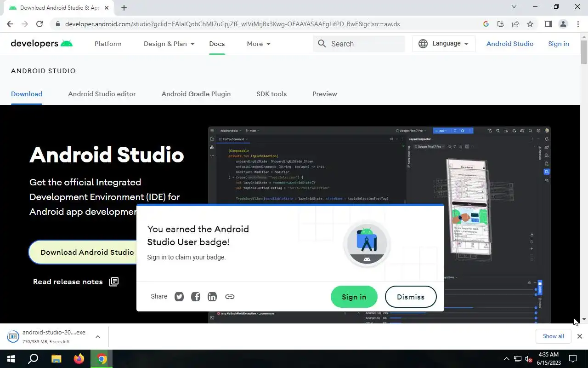Click Android Studio header link
Viewport: 588px width, 368px height.
pyautogui.click(x=510, y=44)
